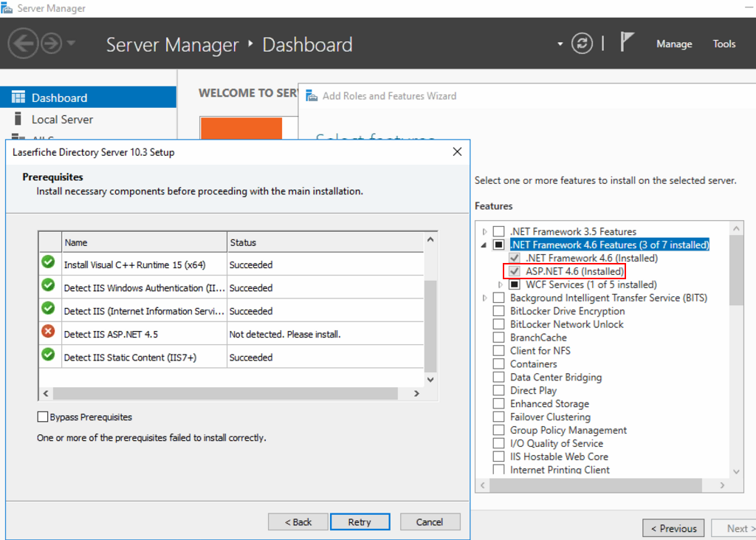
Task: Click the Back button in Setup
Action: click(x=298, y=522)
